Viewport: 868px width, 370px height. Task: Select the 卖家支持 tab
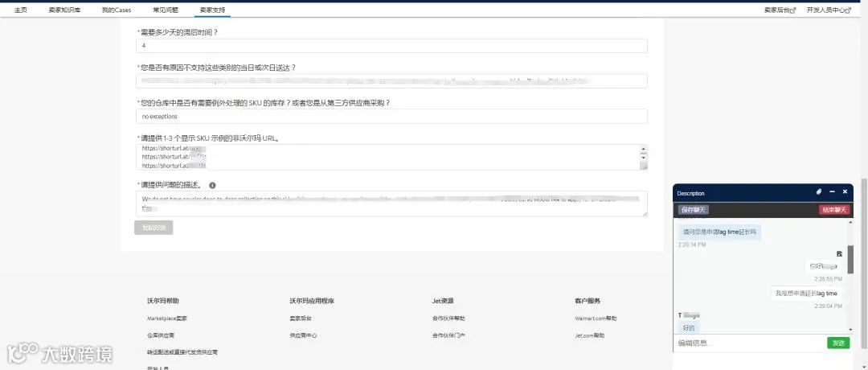212,10
